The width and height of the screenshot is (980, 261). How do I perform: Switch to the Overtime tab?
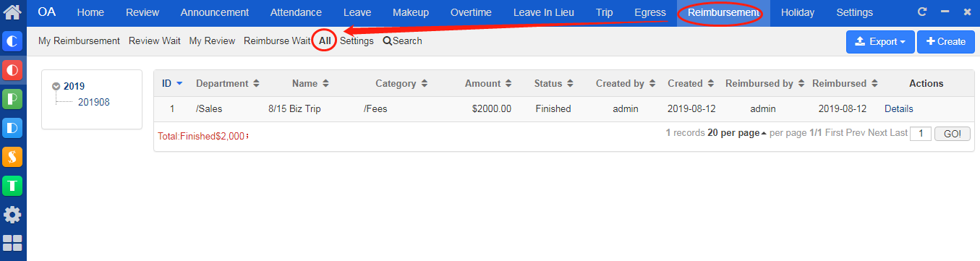(x=471, y=12)
